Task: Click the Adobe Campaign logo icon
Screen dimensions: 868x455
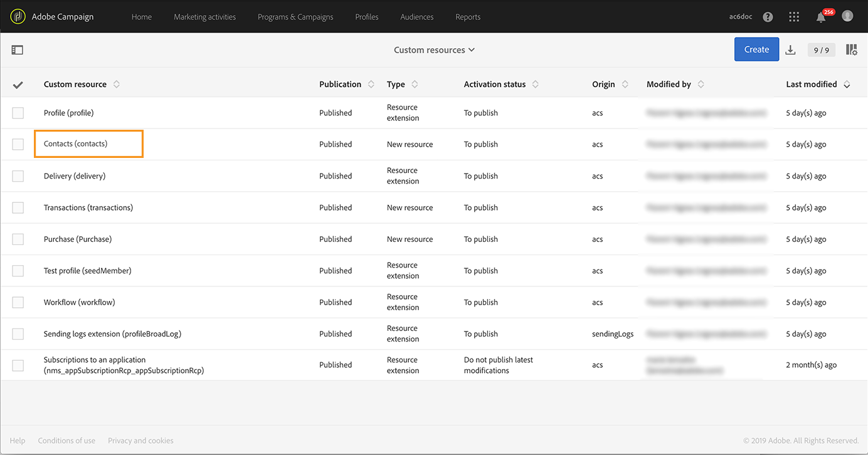Action: point(18,17)
